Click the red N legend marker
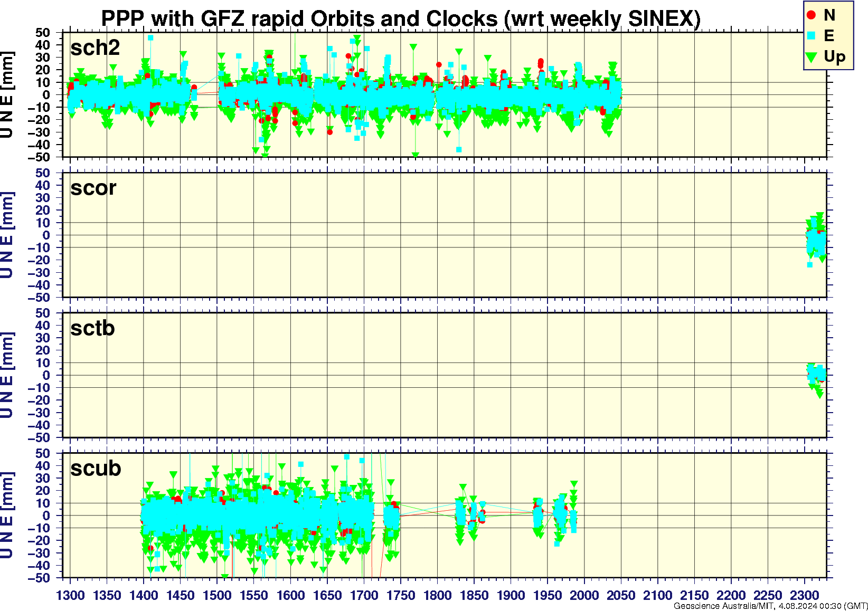 click(x=812, y=15)
